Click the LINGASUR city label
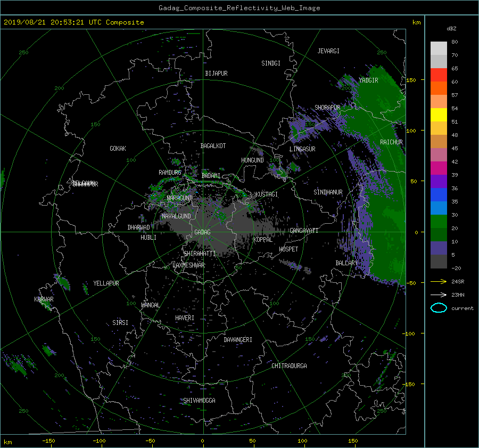 [x=302, y=149]
